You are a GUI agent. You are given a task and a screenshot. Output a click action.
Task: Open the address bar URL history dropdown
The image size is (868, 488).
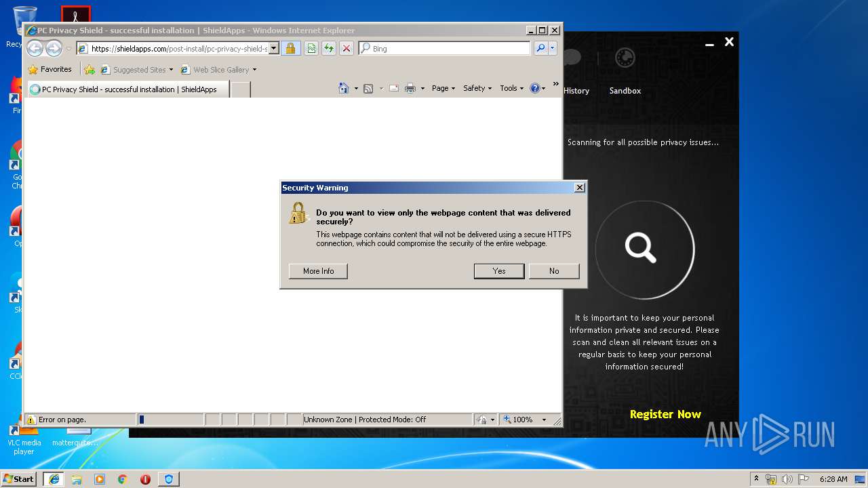coord(274,48)
